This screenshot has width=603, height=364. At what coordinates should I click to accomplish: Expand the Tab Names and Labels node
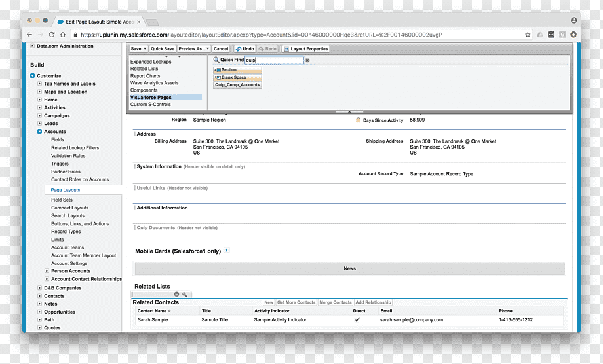(39, 83)
